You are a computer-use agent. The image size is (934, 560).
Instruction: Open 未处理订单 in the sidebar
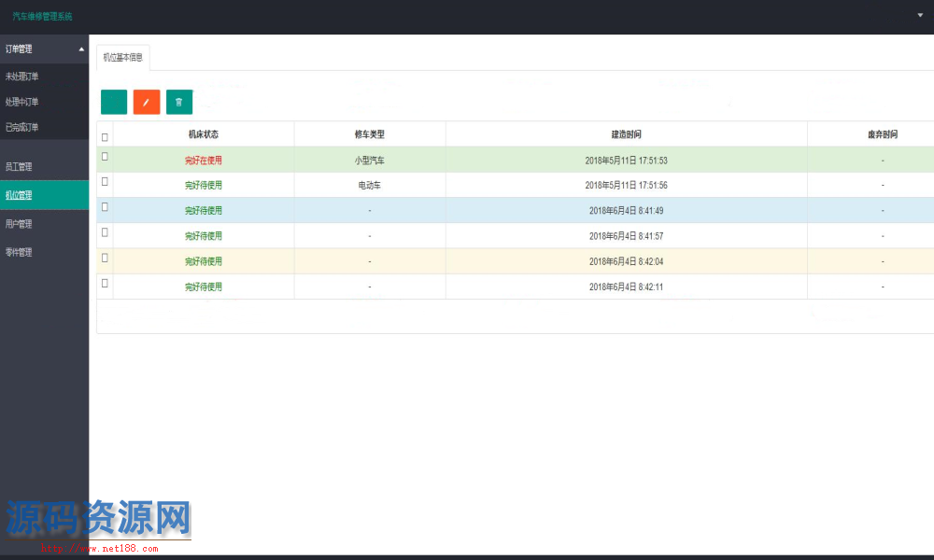tap(22, 77)
